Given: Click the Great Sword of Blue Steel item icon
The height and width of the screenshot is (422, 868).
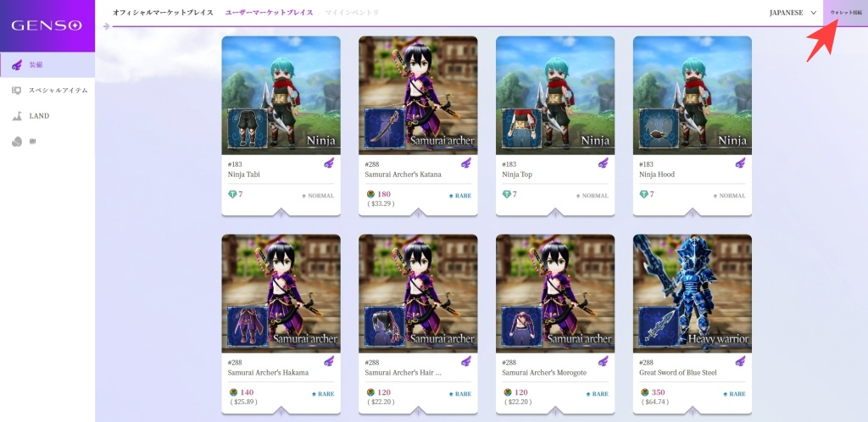Looking at the screenshot, I should [x=659, y=326].
